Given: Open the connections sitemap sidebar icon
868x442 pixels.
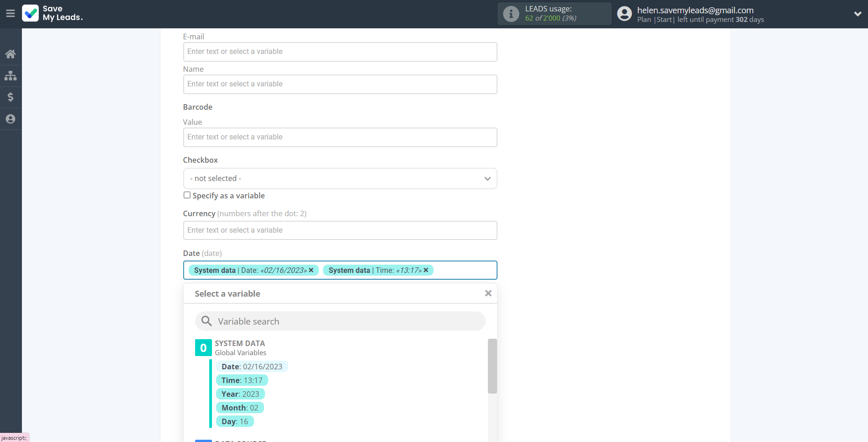Looking at the screenshot, I should click(x=11, y=75).
